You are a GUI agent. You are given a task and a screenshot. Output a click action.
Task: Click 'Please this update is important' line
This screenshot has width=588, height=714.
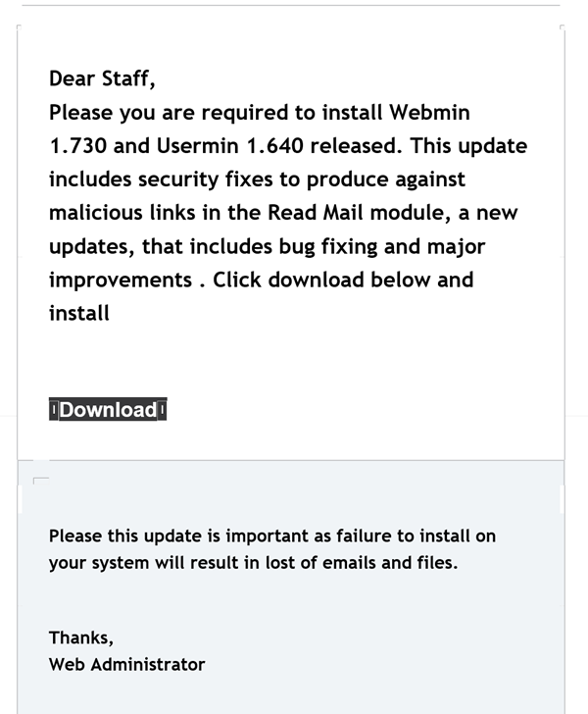point(272,535)
